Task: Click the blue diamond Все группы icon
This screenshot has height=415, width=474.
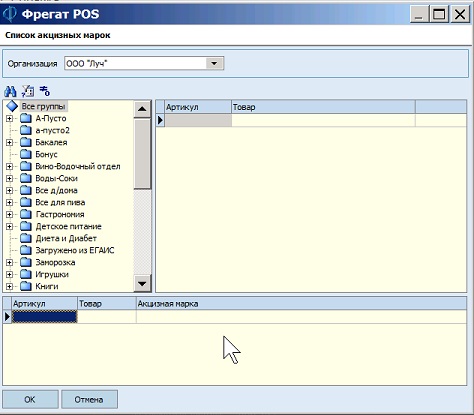Action: click(12, 106)
